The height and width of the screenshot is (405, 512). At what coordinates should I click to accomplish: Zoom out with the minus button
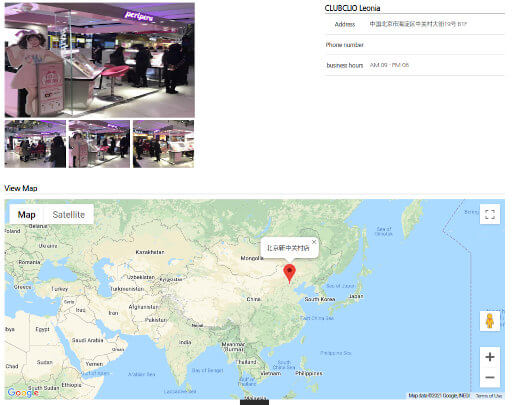(x=490, y=377)
